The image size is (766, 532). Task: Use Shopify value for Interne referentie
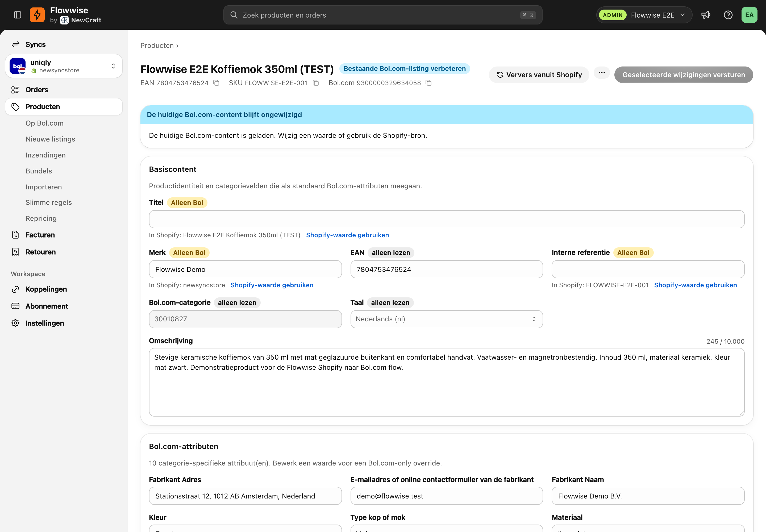coord(695,285)
